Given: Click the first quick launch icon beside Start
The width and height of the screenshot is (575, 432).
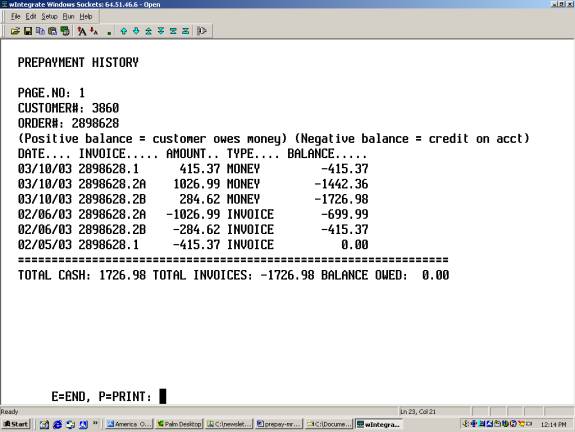Looking at the screenshot, I should coord(44,424).
